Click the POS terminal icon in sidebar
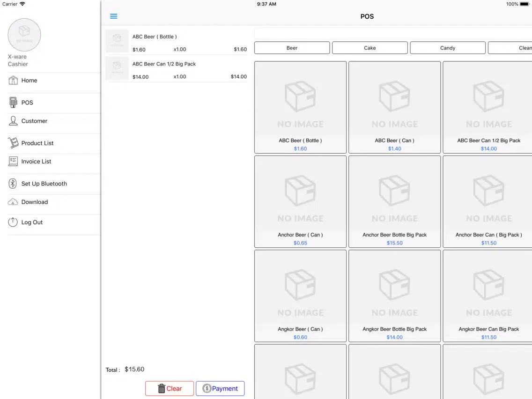The height and width of the screenshot is (399, 532). click(x=13, y=103)
